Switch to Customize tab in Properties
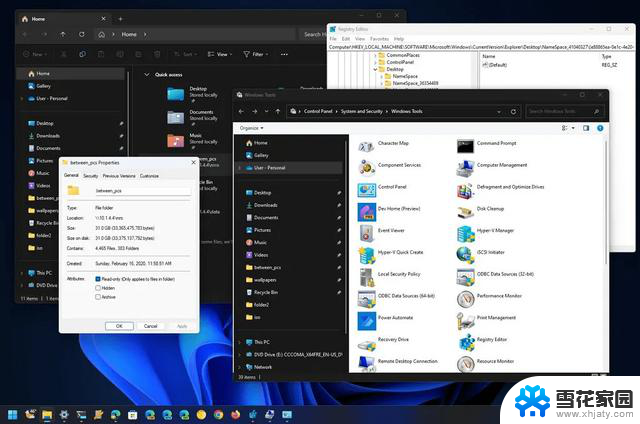Screen dimensions: 640x424 [149, 176]
